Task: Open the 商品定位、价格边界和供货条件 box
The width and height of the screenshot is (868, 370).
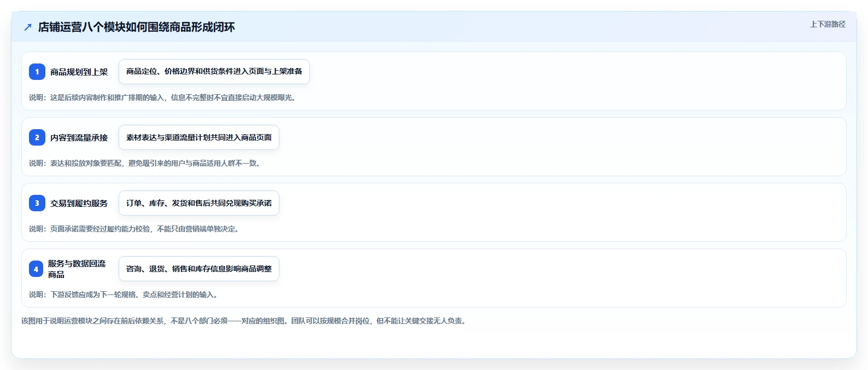Action: [x=214, y=72]
